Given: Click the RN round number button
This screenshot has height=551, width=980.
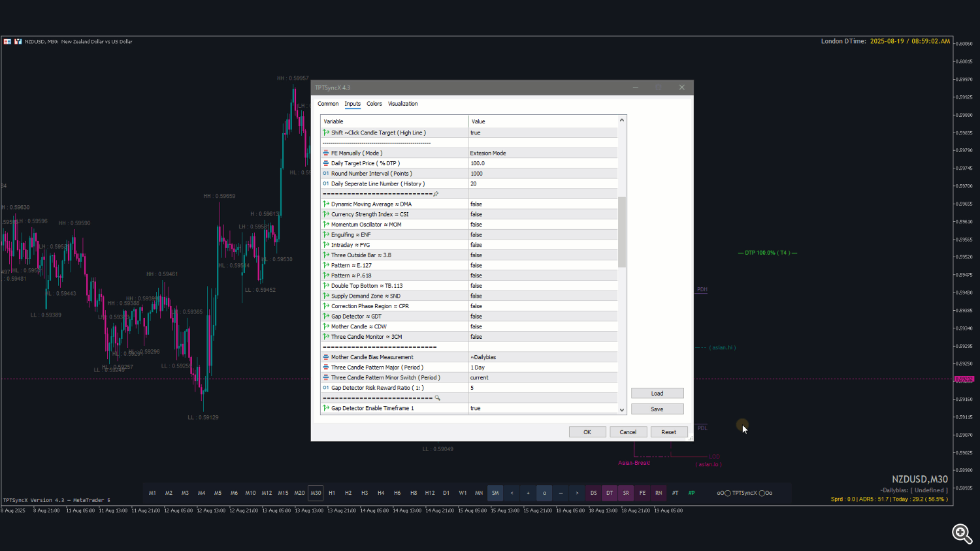Looking at the screenshot, I should click(x=659, y=493).
